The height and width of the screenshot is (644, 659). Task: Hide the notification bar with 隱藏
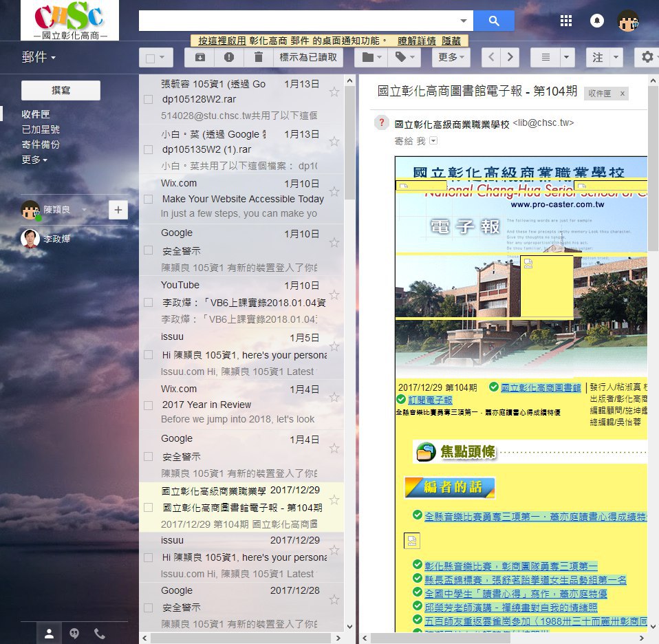(x=451, y=41)
